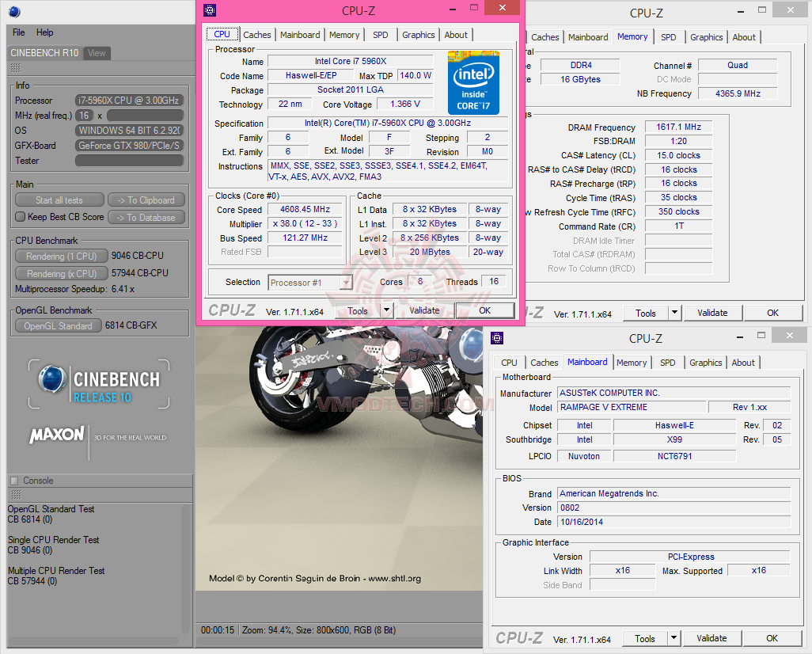Click the CPU-Z icon in the pink window title bar

click(209, 10)
